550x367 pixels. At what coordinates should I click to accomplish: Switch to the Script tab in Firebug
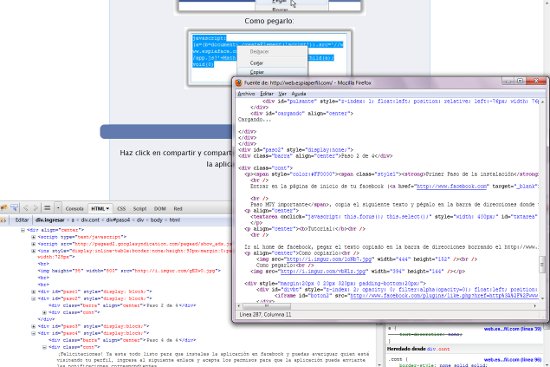click(x=140, y=209)
